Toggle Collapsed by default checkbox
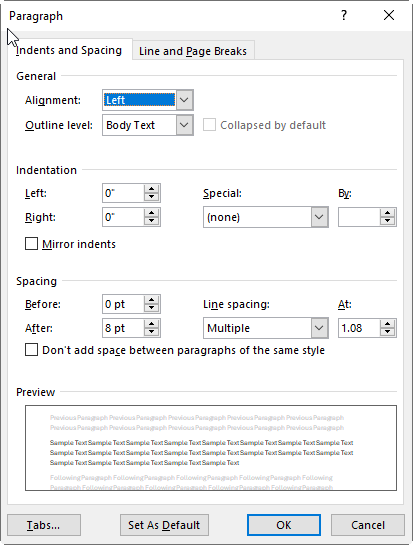The height and width of the screenshot is (545, 413). pyautogui.click(x=209, y=125)
